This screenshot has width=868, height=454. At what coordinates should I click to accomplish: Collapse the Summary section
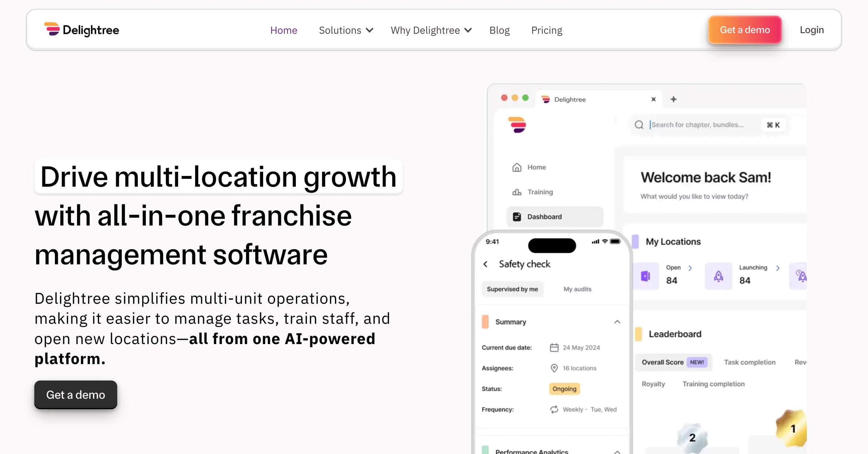pyautogui.click(x=617, y=321)
